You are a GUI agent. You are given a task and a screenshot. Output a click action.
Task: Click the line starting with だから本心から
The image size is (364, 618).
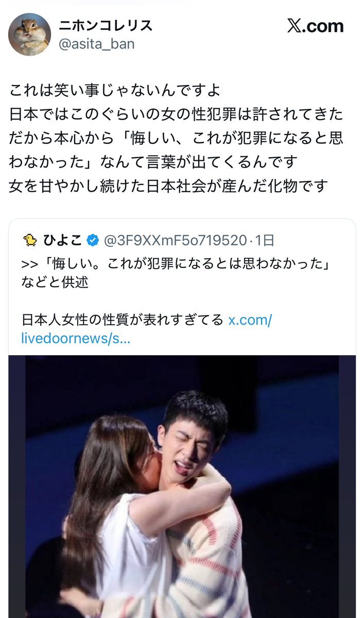[176, 138]
